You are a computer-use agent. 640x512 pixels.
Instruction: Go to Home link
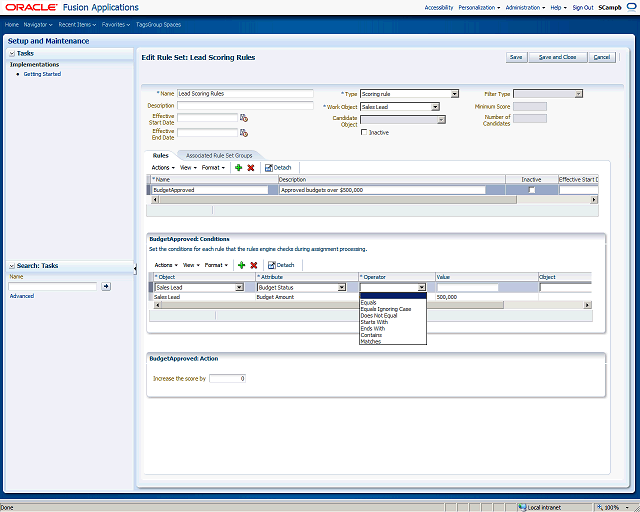(11, 24)
